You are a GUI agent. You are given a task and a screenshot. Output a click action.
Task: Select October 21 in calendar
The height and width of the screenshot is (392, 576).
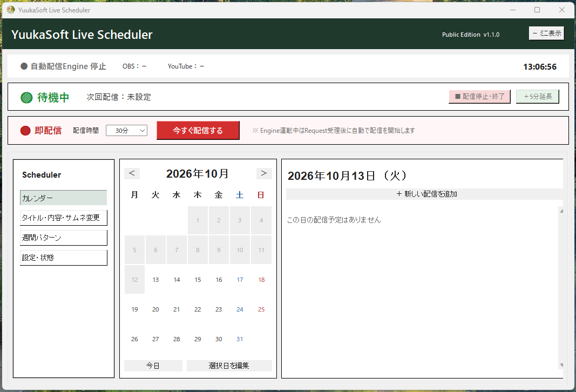click(x=177, y=309)
